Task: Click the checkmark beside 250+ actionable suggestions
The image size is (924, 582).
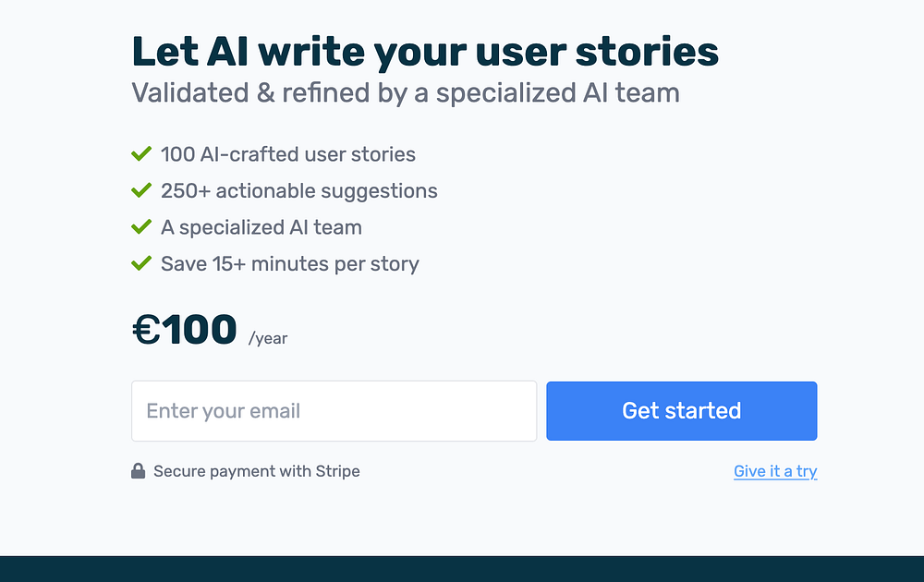Action: point(141,191)
